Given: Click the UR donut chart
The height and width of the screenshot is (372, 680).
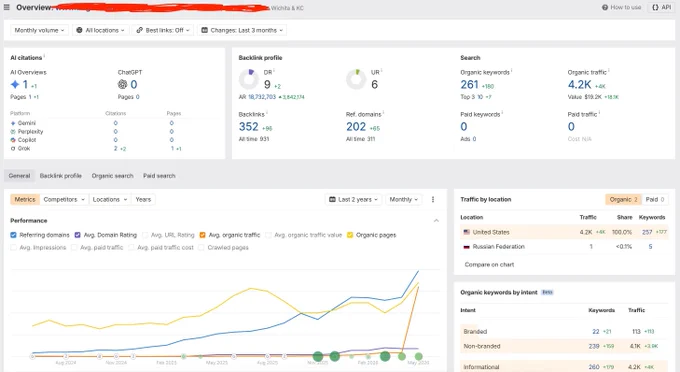Looking at the screenshot, I should click(x=356, y=79).
